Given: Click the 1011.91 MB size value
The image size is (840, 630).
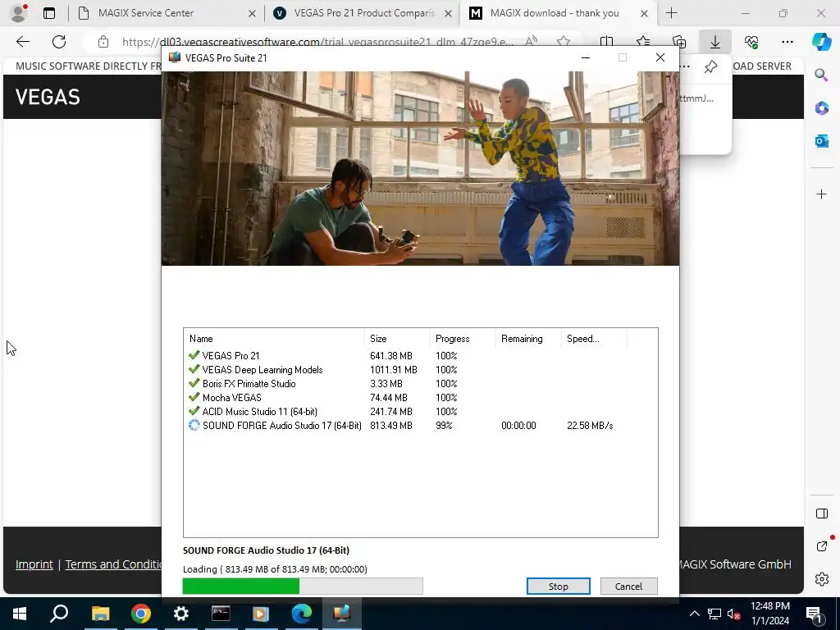Looking at the screenshot, I should 393,370.
